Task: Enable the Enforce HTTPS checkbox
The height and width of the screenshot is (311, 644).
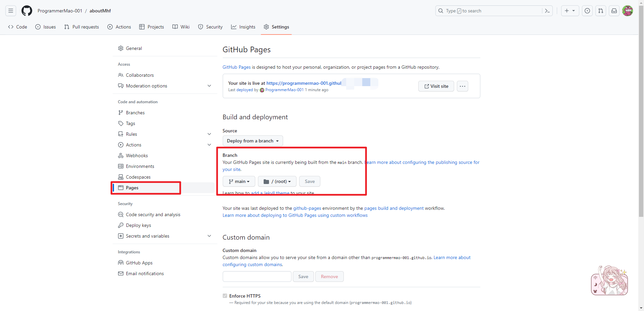Action: (225, 296)
